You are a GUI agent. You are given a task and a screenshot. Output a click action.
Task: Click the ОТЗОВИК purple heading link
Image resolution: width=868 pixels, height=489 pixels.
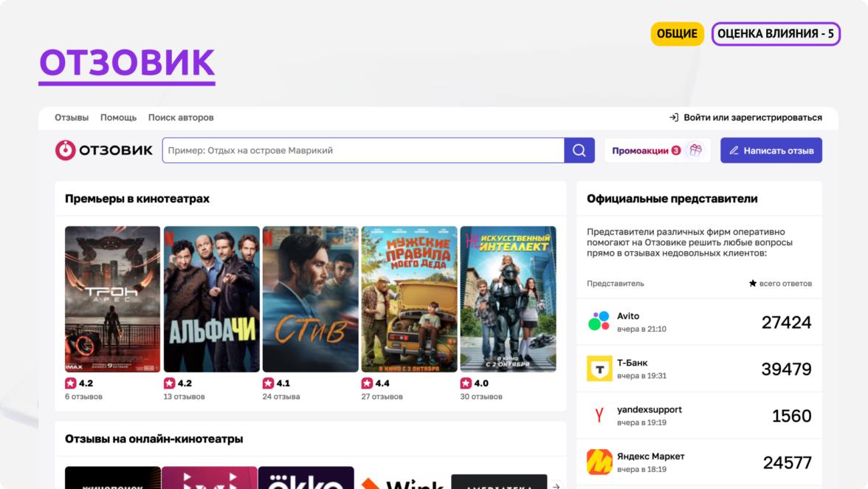(127, 64)
